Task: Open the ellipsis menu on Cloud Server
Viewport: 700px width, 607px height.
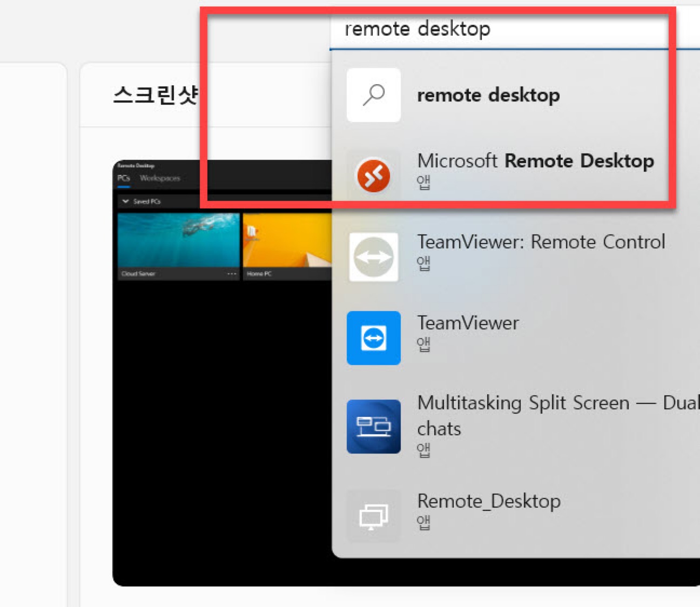Action: point(232,274)
